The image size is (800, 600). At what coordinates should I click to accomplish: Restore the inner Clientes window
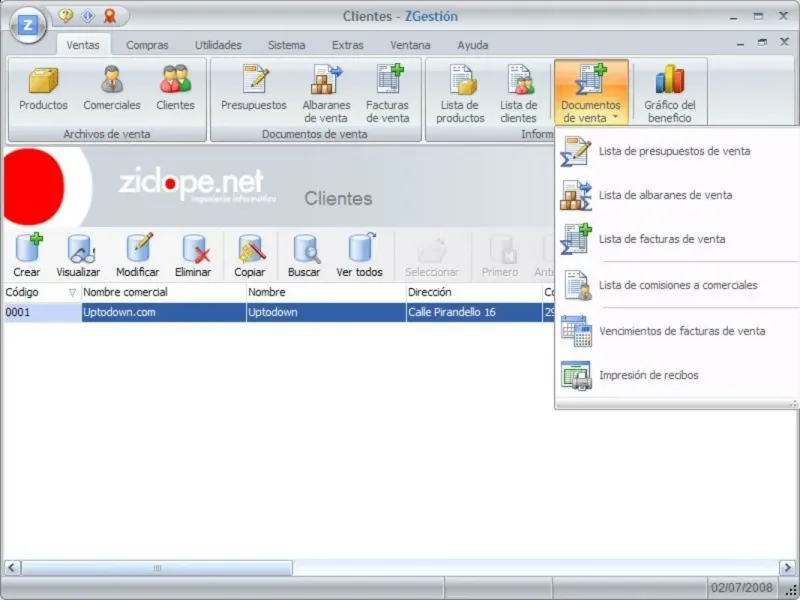(762, 43)
